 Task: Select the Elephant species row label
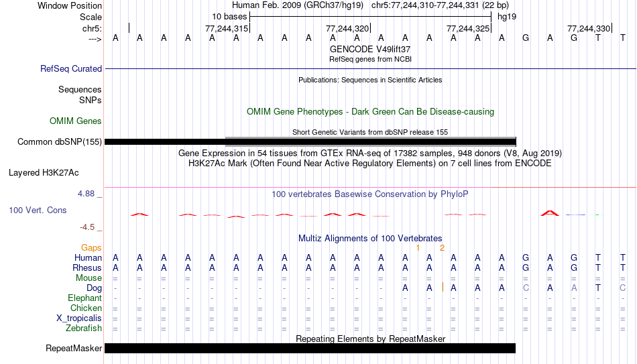[x=84, y=298]
